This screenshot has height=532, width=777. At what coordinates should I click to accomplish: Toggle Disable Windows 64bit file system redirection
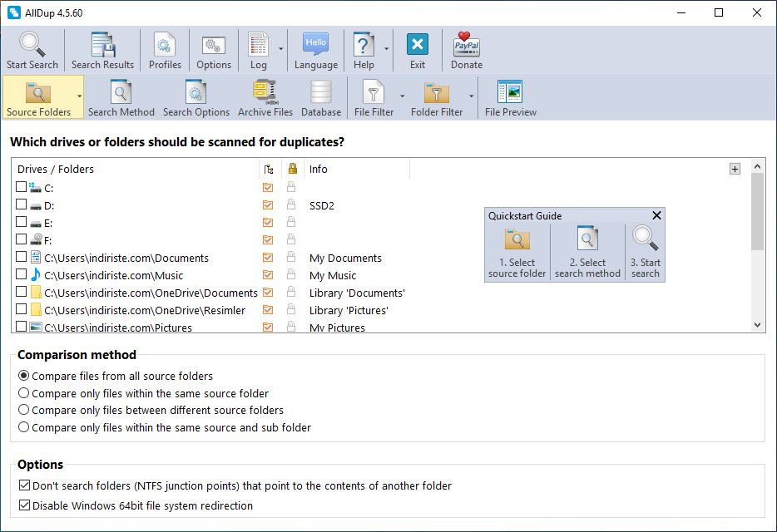tap(136, 505)
